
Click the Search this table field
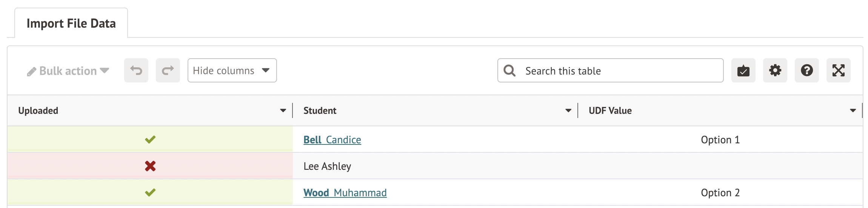tap(619, 71)
